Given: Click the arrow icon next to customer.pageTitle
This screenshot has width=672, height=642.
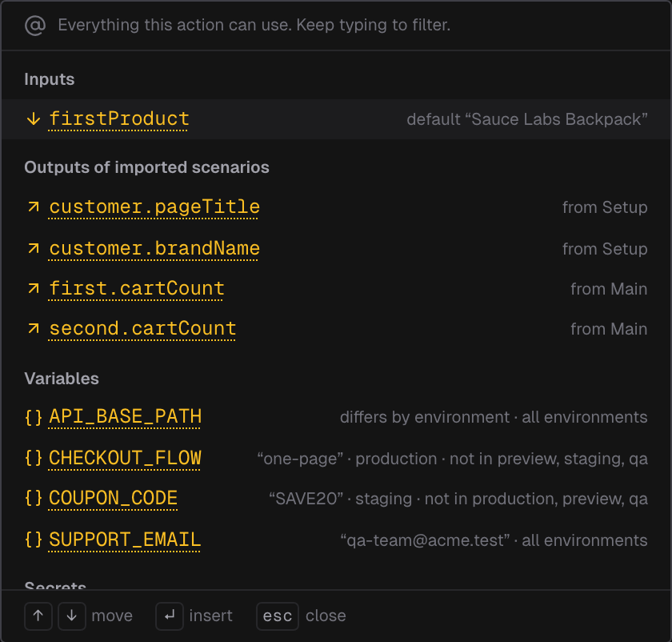Looking at the screenshot, I should 34,207.
